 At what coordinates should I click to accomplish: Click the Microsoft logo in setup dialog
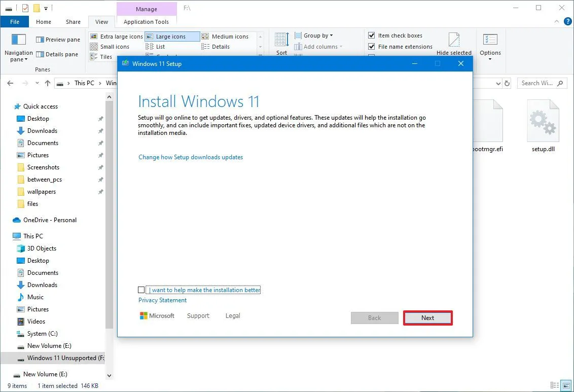click(144, 315)
